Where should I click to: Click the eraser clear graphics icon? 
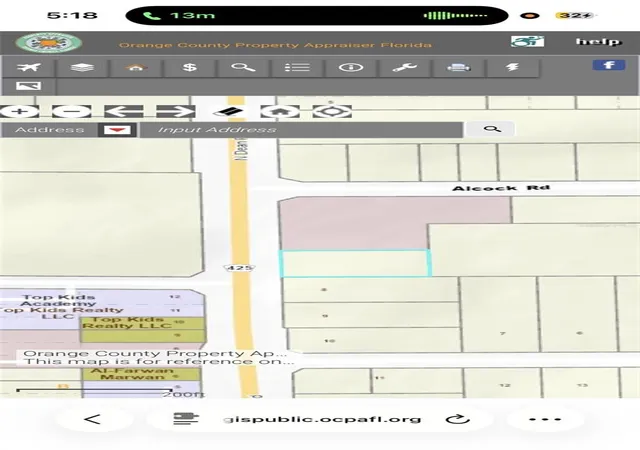(x=228, y=111)
